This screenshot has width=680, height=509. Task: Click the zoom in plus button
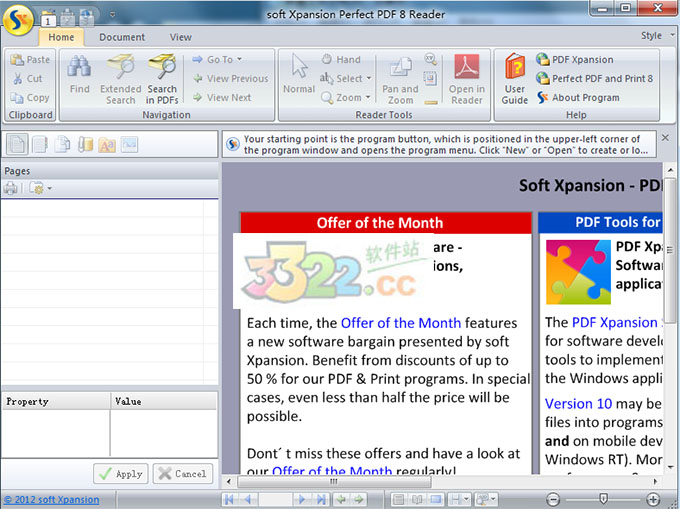[653, 499]
